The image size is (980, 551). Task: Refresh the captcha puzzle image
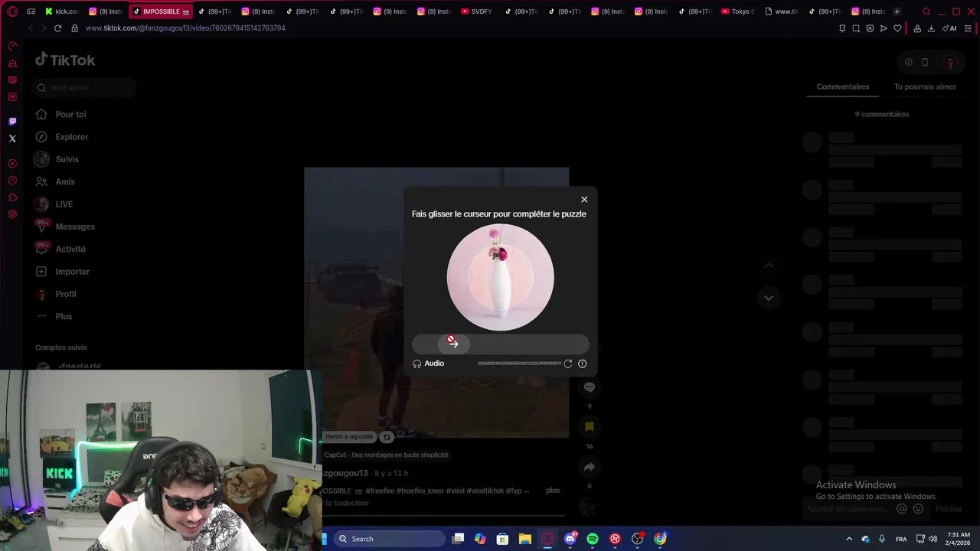pos(568,364)
